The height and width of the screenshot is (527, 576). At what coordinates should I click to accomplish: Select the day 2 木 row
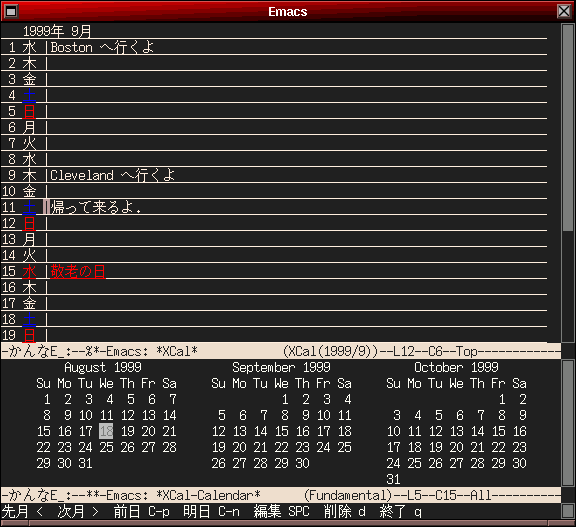[274, 63]
